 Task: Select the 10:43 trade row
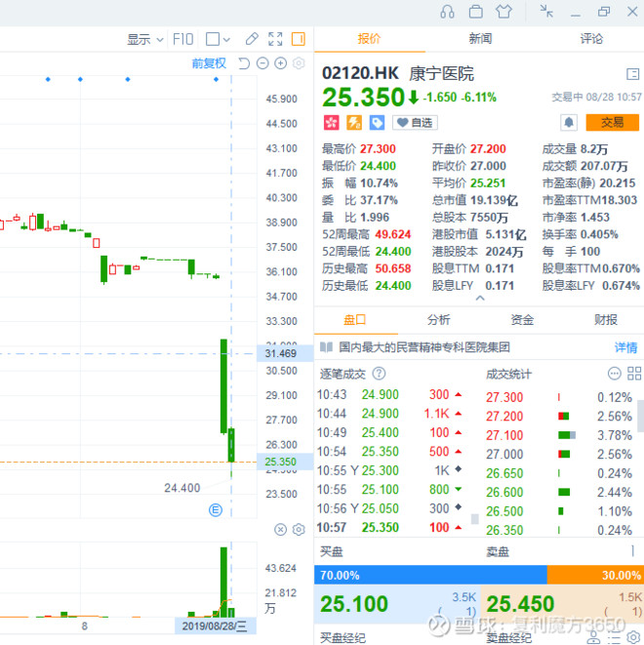390,395
